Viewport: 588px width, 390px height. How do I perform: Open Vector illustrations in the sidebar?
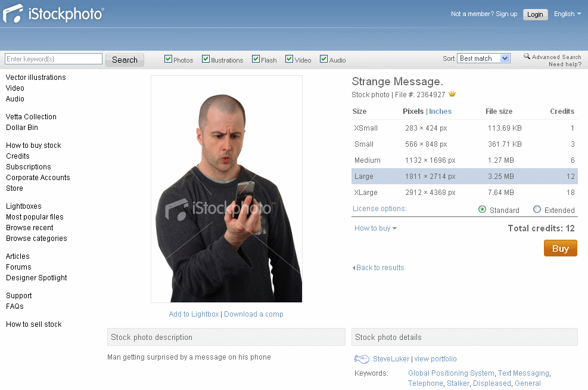(x=36, y=78)
